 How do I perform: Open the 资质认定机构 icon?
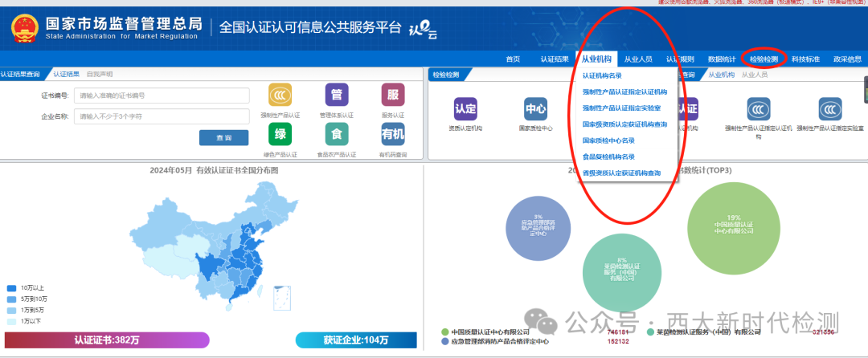465,109
